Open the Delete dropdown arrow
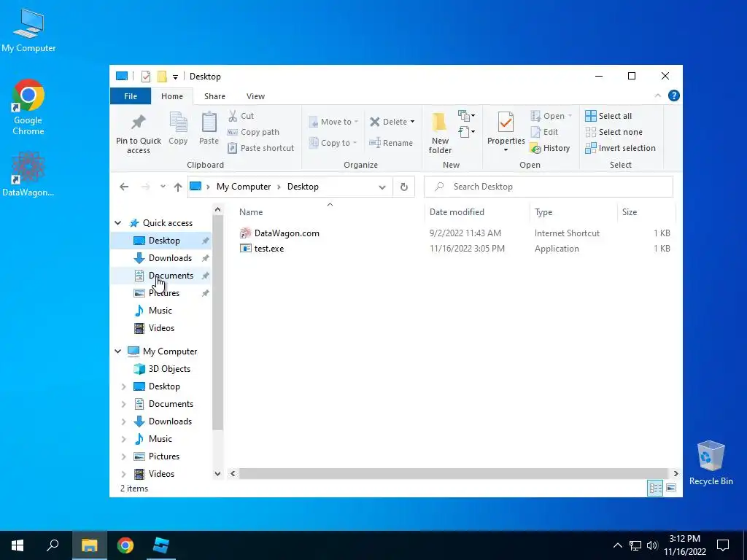The width and height of the screenshot is (747, 560). click(x=413, y=122)
